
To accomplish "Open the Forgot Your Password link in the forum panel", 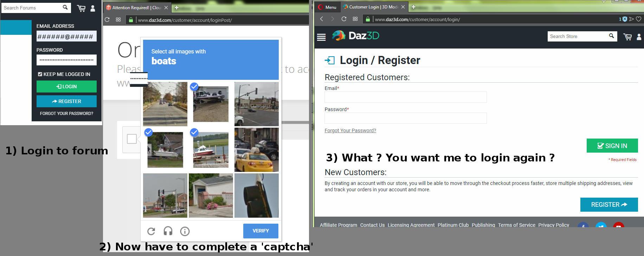I will 66,114.
